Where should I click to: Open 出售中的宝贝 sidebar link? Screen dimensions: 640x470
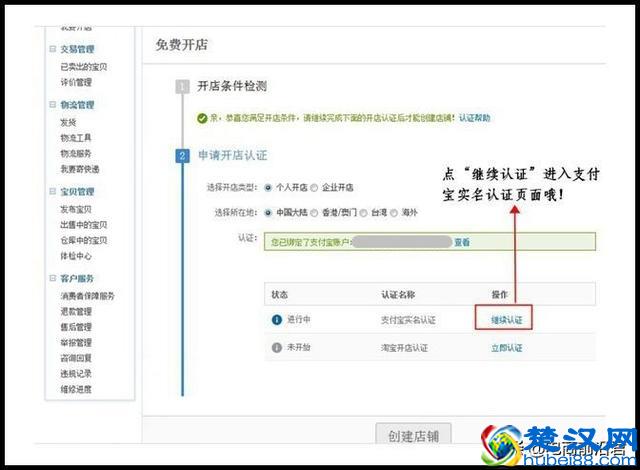point(84,225)
